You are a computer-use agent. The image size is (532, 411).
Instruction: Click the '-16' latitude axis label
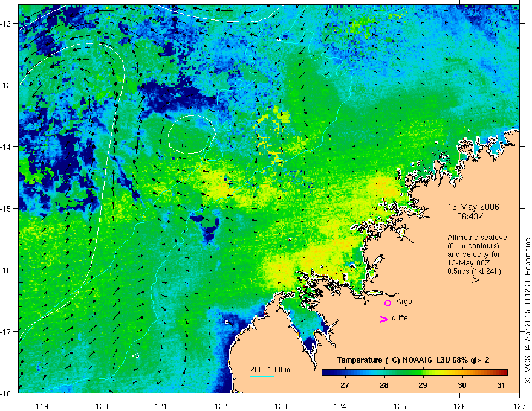pyautogui.click(x=6, y=270)
